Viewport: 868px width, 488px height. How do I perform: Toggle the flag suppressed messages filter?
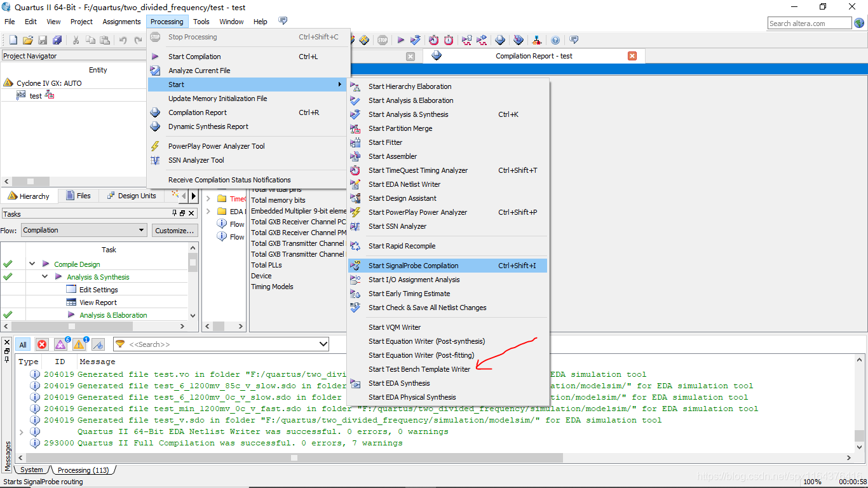(x=98, y=344)
